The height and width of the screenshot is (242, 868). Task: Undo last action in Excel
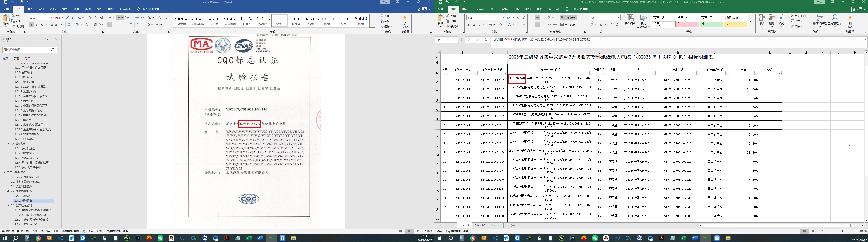click(448, 2)
